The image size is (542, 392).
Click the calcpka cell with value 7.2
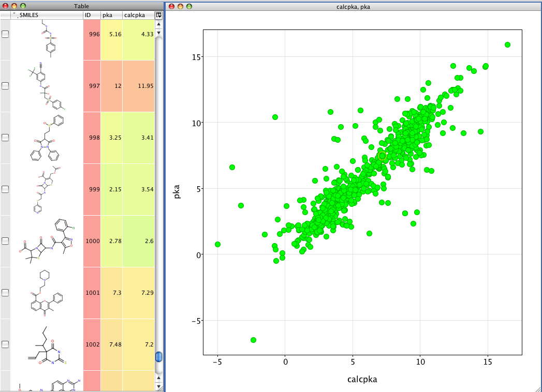click(139, 345)
